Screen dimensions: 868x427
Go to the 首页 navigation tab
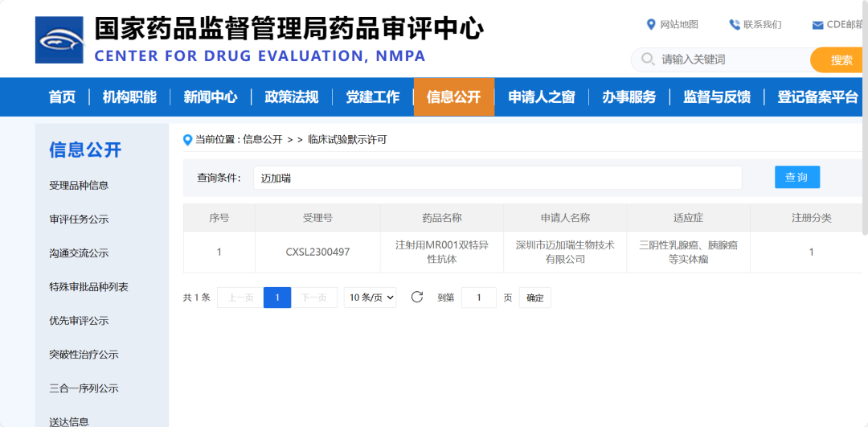pyautogui.click(x=62, y=97)
